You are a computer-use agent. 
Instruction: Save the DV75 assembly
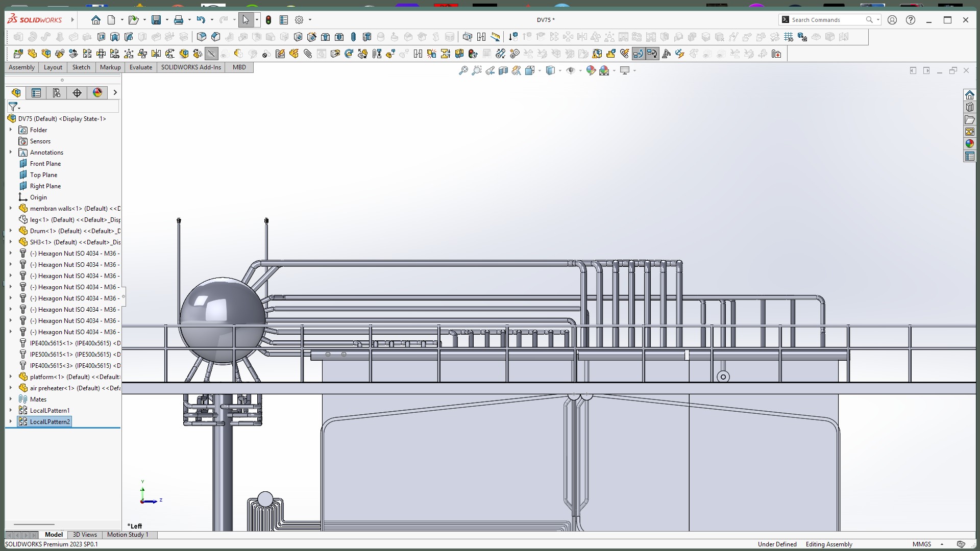point(156,20)
